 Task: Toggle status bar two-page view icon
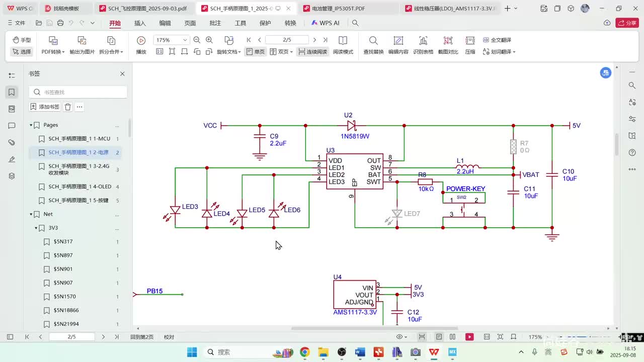(x=453, y=337)
